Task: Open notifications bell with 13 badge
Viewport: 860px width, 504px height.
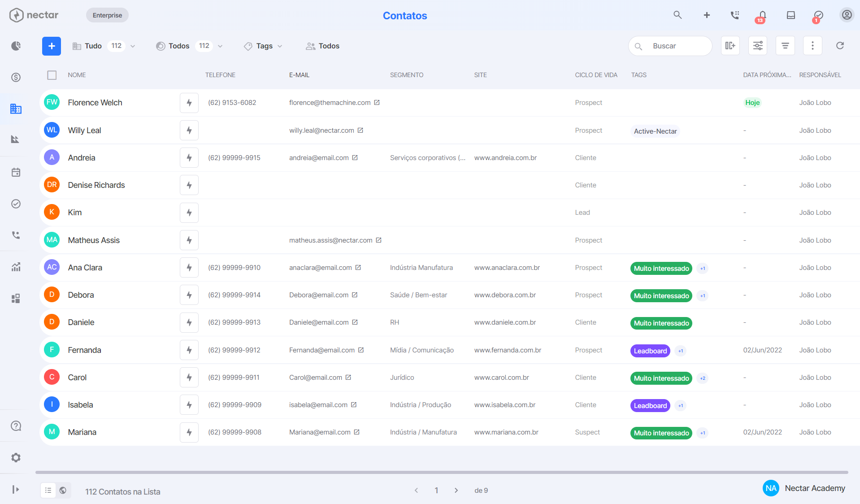Action: [x=762, y=16]
